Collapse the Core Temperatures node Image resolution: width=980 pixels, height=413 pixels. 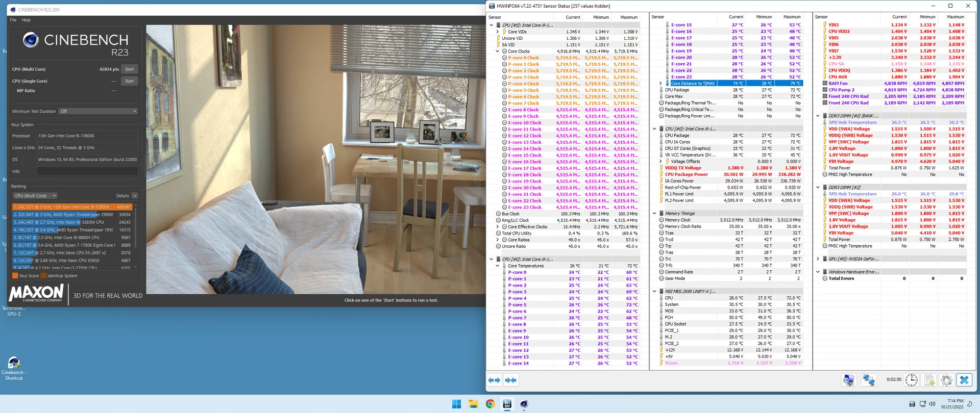point(498,266)
